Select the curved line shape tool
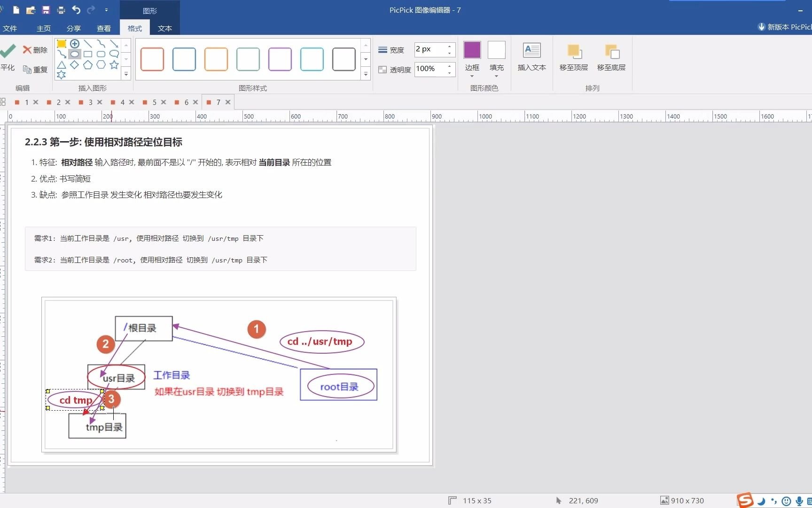This screenshot has height=508, width=812. [x=101, y=44]
